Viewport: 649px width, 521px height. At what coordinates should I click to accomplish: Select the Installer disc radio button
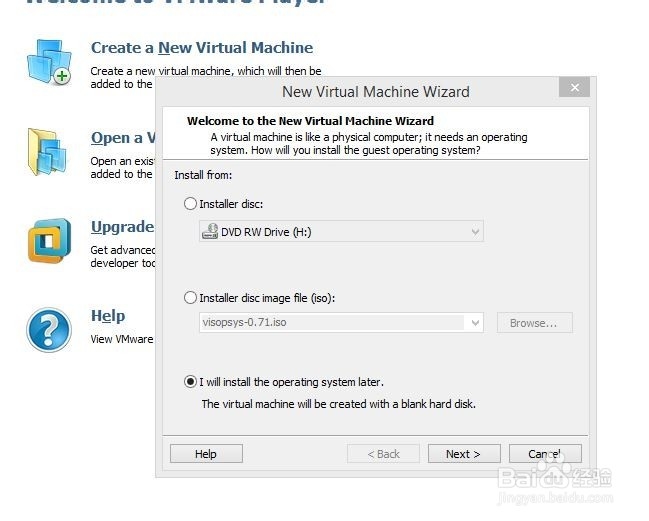190,204
